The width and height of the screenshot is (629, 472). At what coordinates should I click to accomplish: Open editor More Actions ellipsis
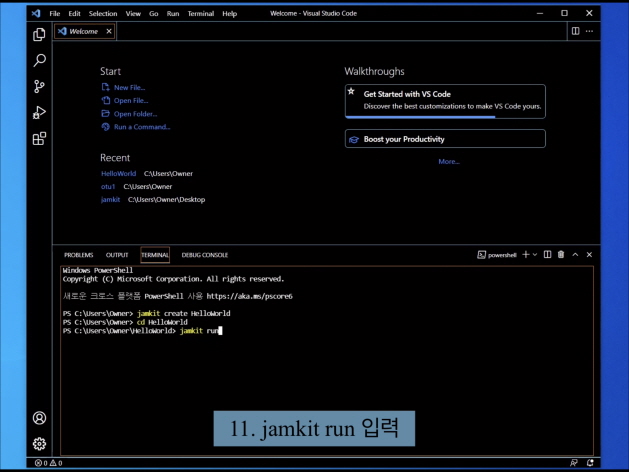589,31
